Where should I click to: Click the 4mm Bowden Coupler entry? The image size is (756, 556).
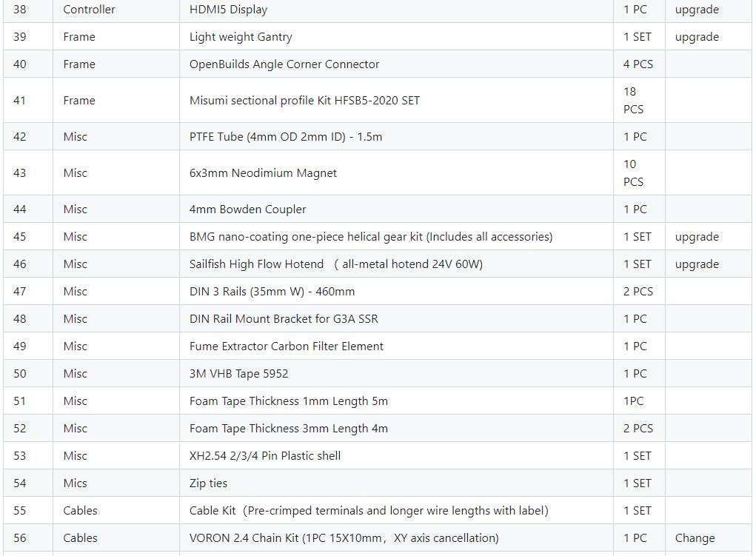tap(247, 210)
